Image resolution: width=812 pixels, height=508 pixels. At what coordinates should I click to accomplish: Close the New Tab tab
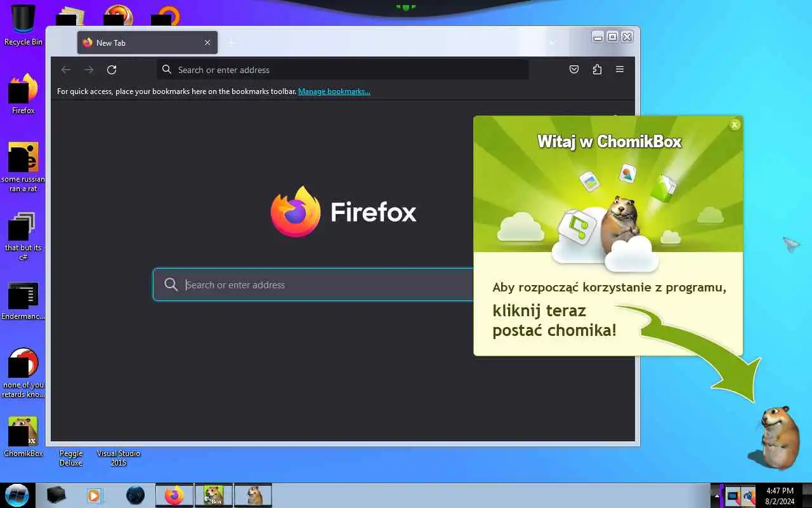207,43
